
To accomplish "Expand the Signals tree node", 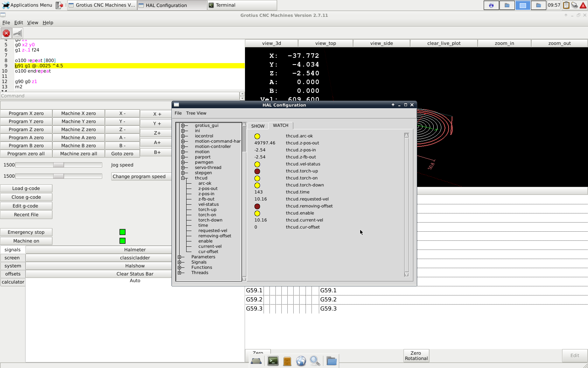I will (179, 262).
